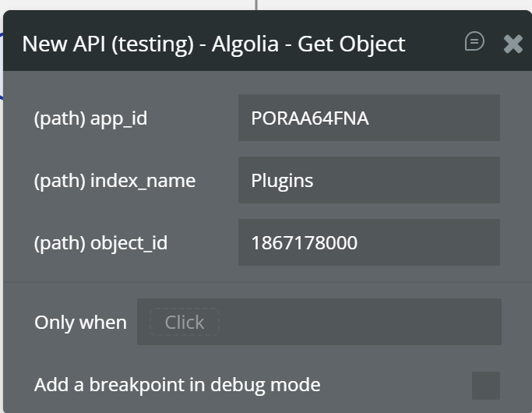
Task: Select the index_name field showing Plugins
Action: 368,180
